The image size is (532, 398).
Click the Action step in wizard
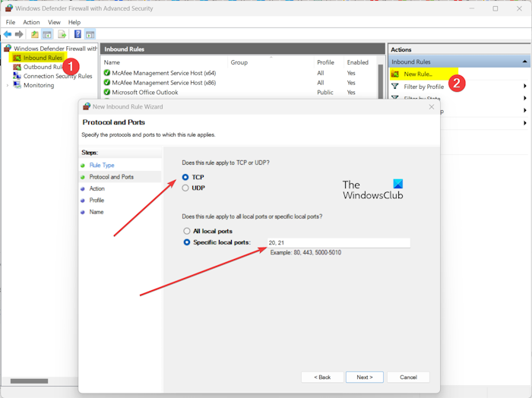click(x=97, y=188)
